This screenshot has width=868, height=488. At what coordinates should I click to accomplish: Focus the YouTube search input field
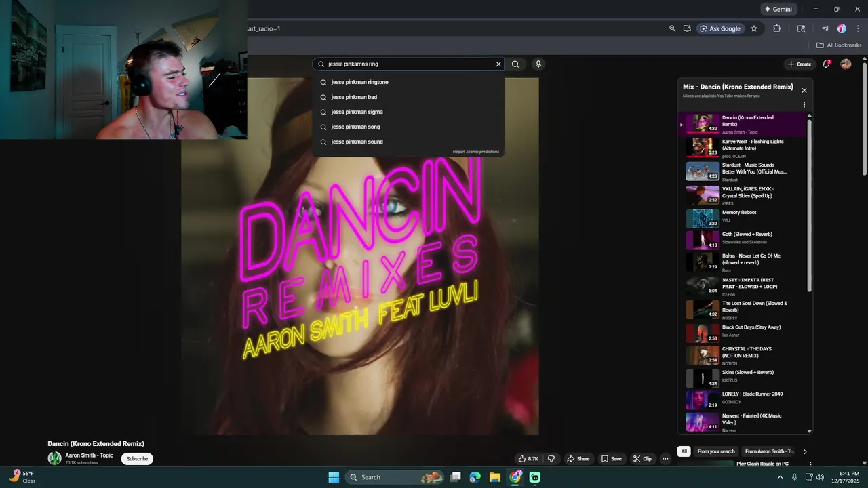click(410, 64)
